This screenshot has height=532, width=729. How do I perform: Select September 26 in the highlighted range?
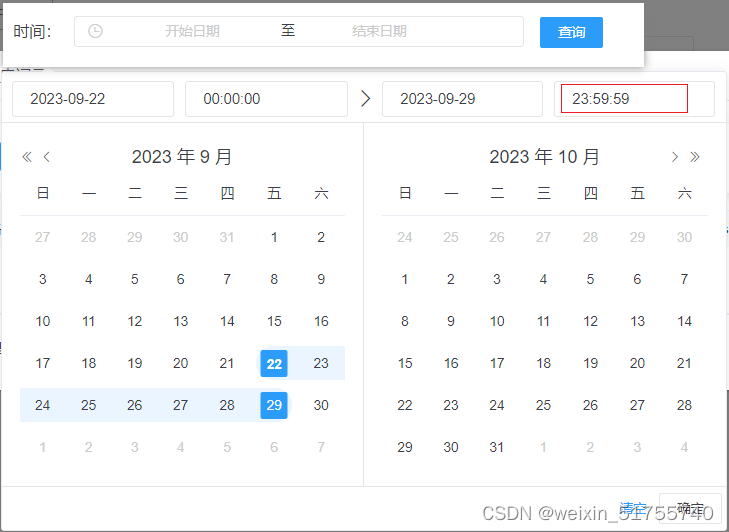click(134, 405)
